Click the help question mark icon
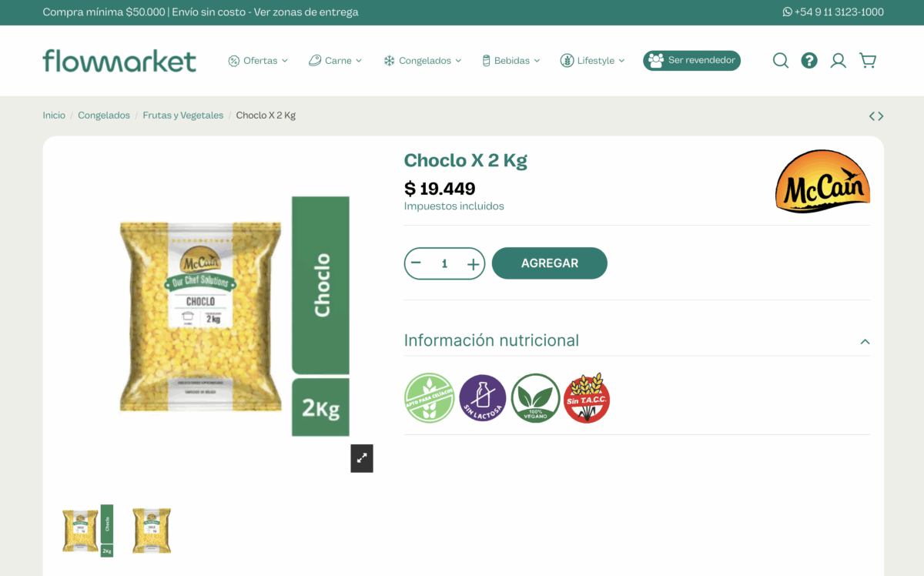The width and height of the screenshot is (924, 576). tap(809, 61)
